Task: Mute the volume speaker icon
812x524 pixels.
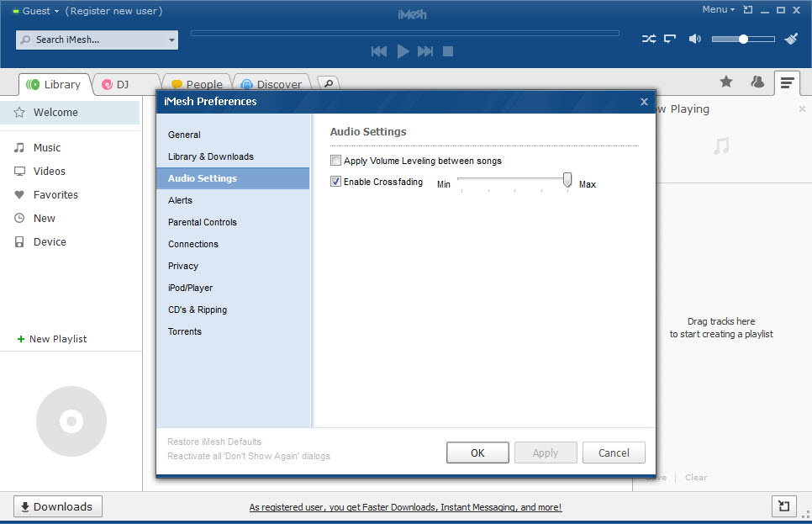Action: [694, 39]
